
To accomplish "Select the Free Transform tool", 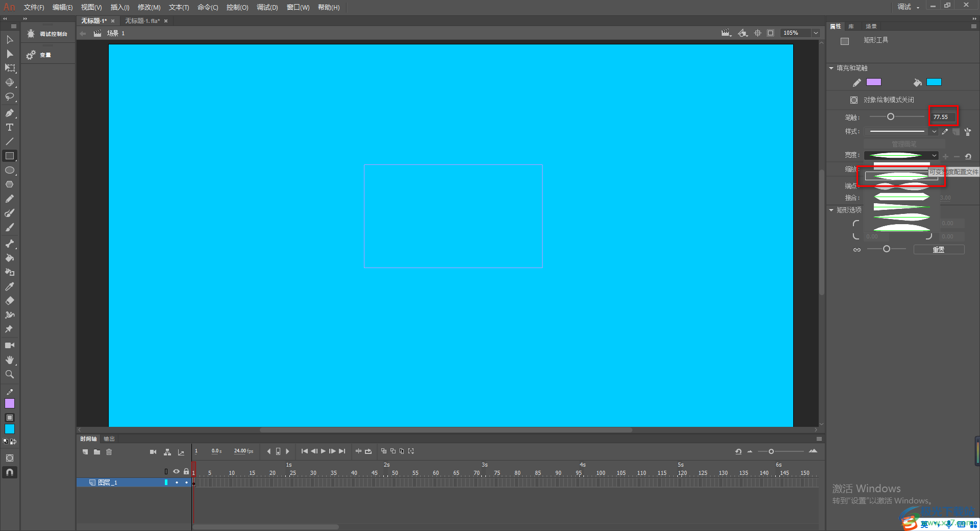I will 10,68.
